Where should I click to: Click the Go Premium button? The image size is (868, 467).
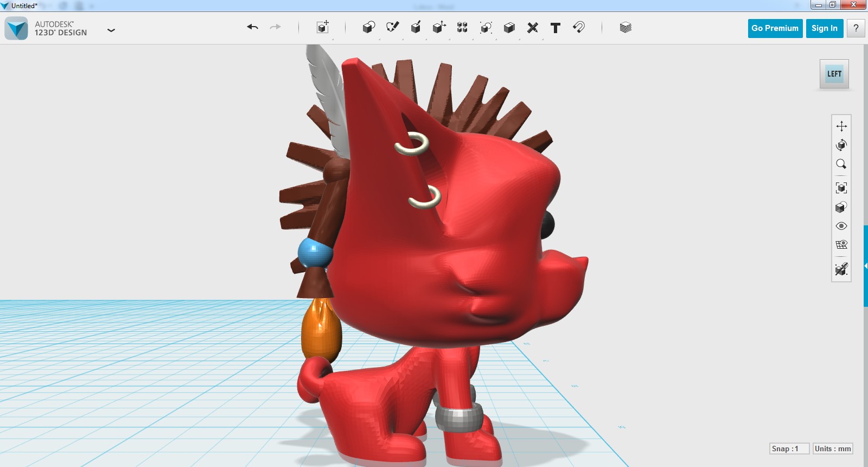click(x=775, y=28)
